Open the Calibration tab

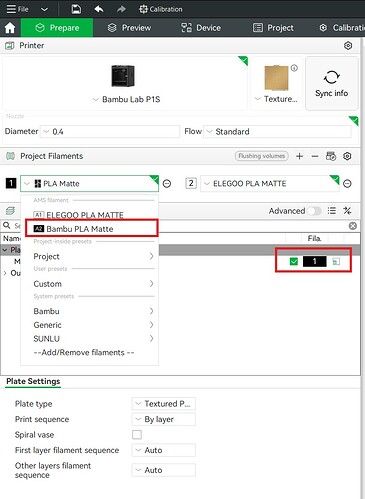(341, 28)
